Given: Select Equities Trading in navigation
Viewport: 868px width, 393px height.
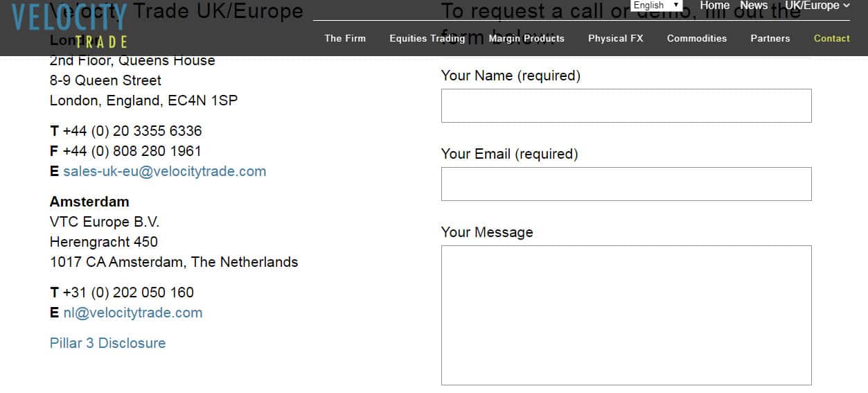Looking at the screenshot, I should tap(427, 38).
